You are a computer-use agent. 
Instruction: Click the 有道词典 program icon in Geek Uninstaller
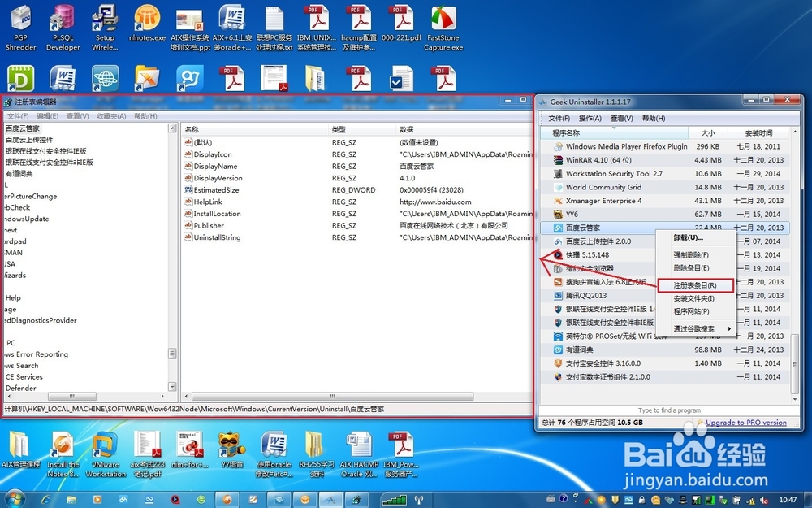pyautogui.click(x=558, y=350)
